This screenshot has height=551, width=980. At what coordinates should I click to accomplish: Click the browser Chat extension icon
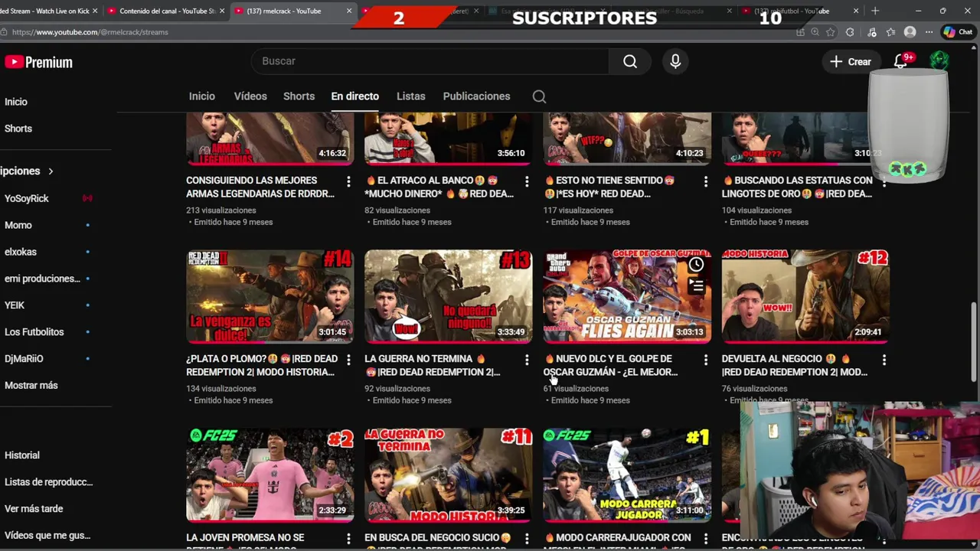958,32
